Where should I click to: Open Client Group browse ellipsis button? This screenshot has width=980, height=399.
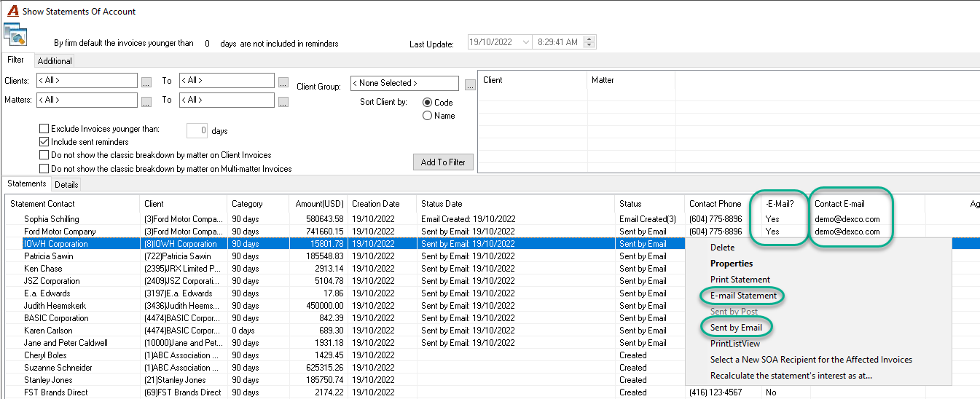(x=470, y=85)
